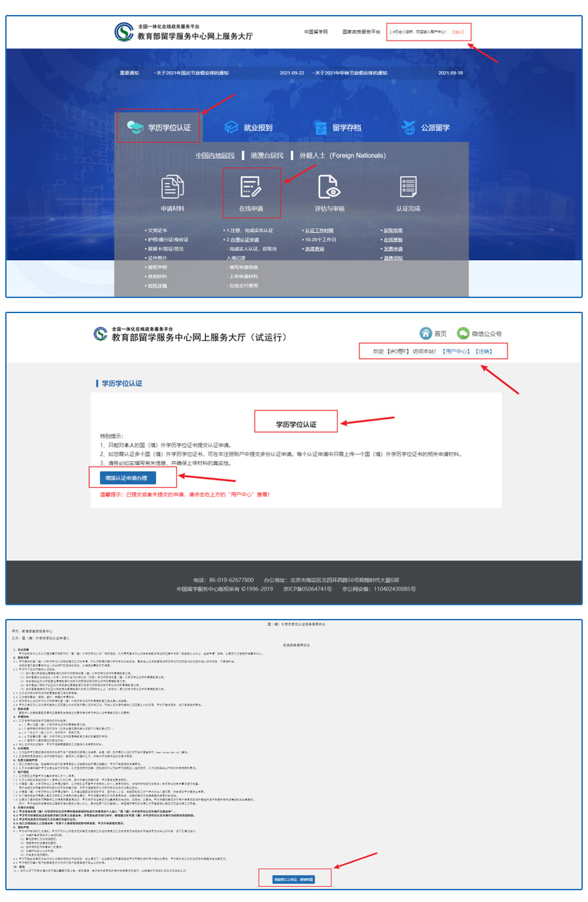Click the 用户中心 link in welcome bar
Image resolution: width=588 pixels, height=902 pixels.
(x=456, y=352)
